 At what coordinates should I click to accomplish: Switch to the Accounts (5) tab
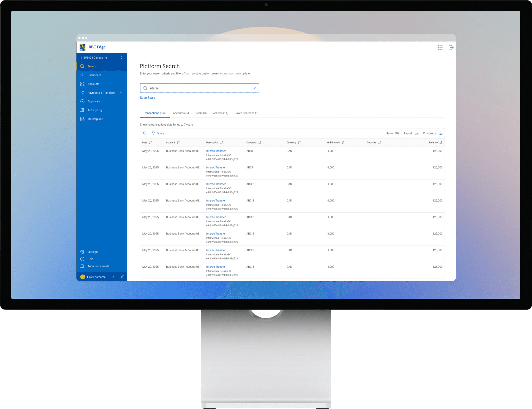(x=181, y=113)
